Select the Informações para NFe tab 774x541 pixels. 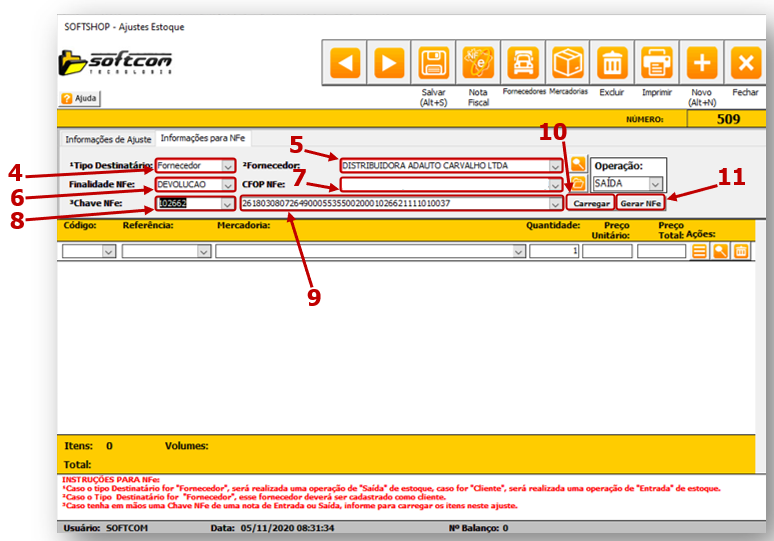[x=203, y=138]
